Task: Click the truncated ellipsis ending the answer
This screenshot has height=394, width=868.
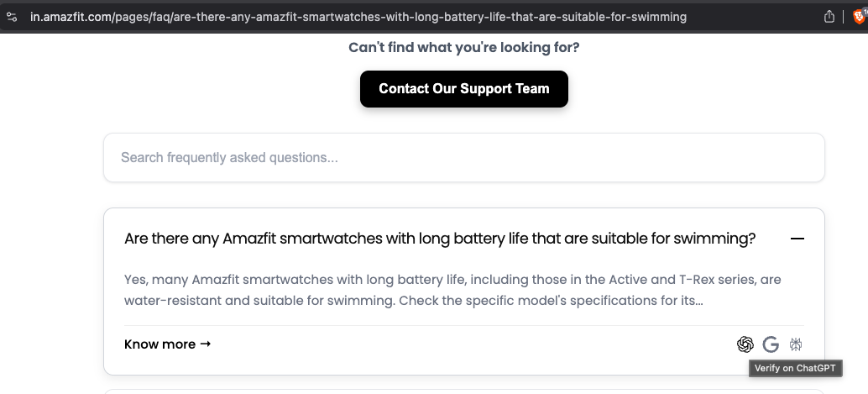Action: (x=698, y=300)
